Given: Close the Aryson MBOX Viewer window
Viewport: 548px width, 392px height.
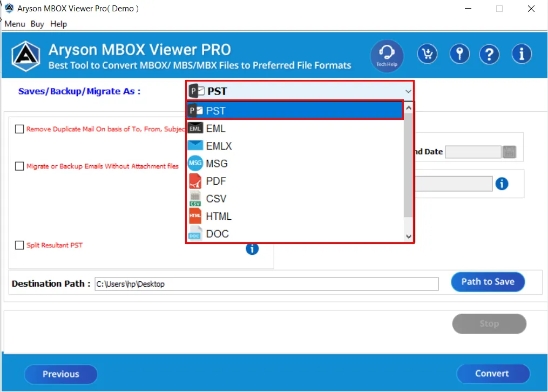Looking at the screenshot, I should (x=531, y=9).
